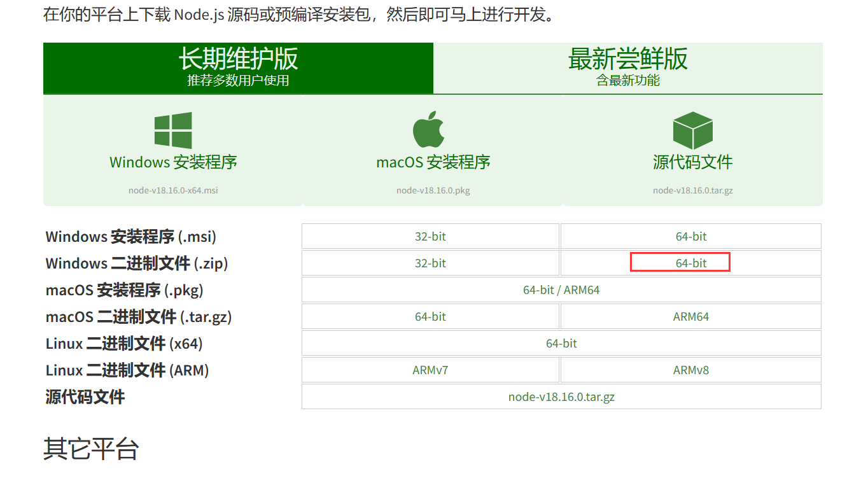The height and width of the screenshot is (483, 868).
Task: Switch to the 长期维护版 tab
Action: (238, 68)
